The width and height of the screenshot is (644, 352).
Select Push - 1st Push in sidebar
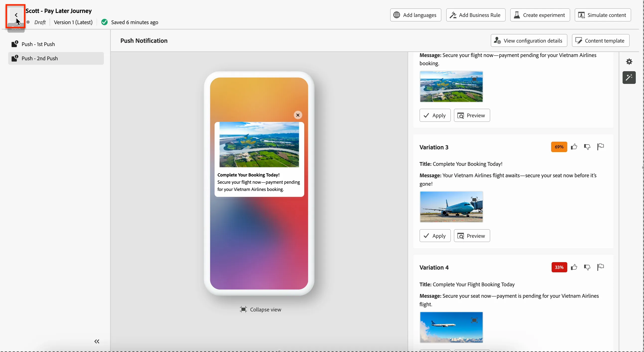tap(56, 44)
